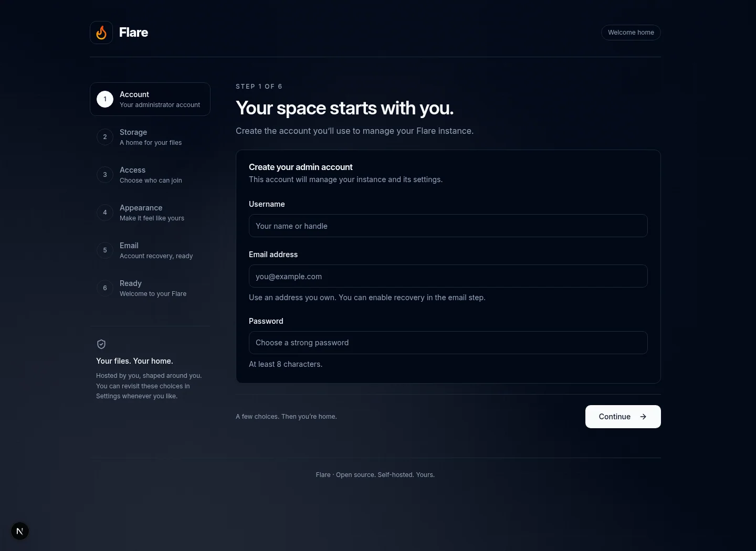Focus the Username input field
This screenshot has height=551, width=756.
coord(448,226)
